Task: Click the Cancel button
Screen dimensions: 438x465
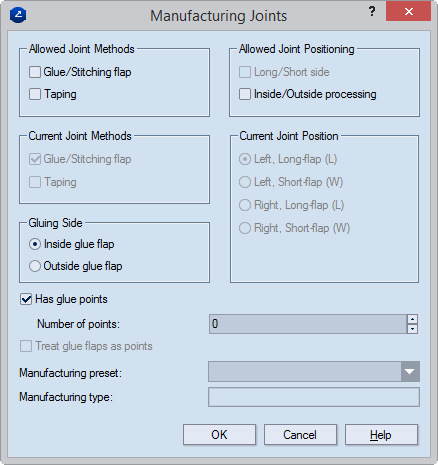Action: [300, 435]
